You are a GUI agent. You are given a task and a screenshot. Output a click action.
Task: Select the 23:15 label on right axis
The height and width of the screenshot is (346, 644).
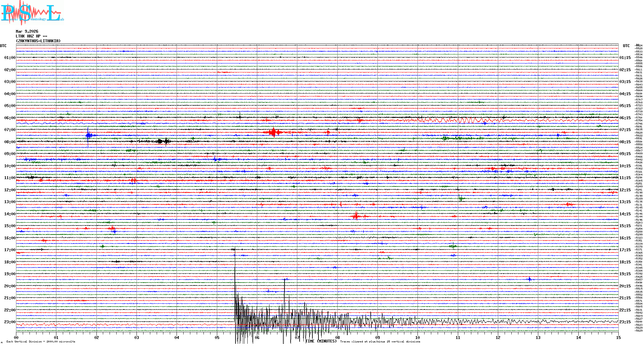tap(625, 322)
